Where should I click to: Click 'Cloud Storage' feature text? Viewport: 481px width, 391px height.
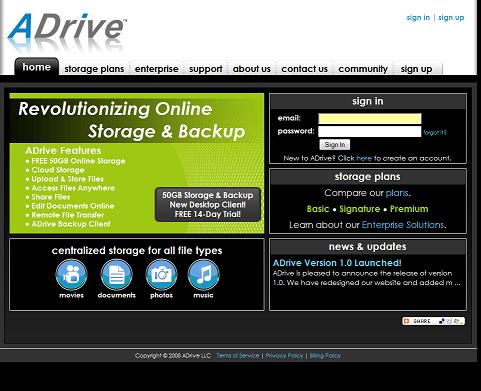pyautogui.click(x=58, y=170)
